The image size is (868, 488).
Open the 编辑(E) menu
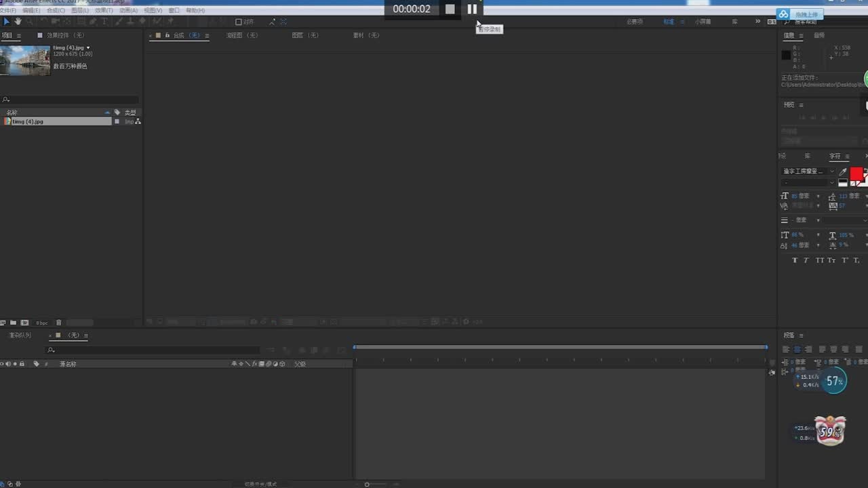pos(31,10)
